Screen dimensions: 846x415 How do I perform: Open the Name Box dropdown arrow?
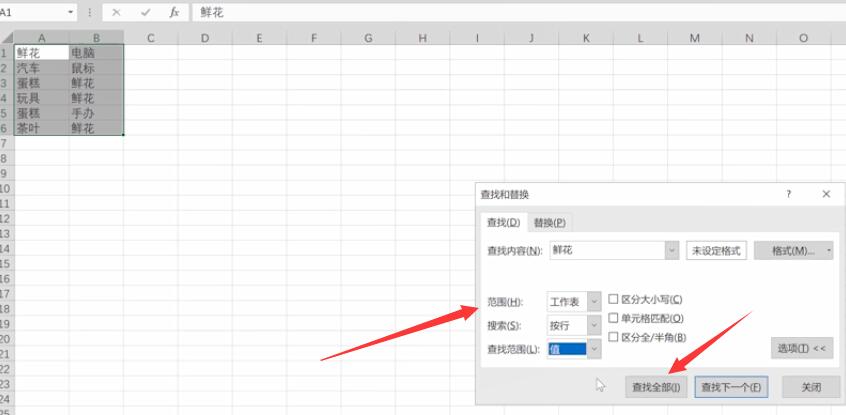click(70, 13)
